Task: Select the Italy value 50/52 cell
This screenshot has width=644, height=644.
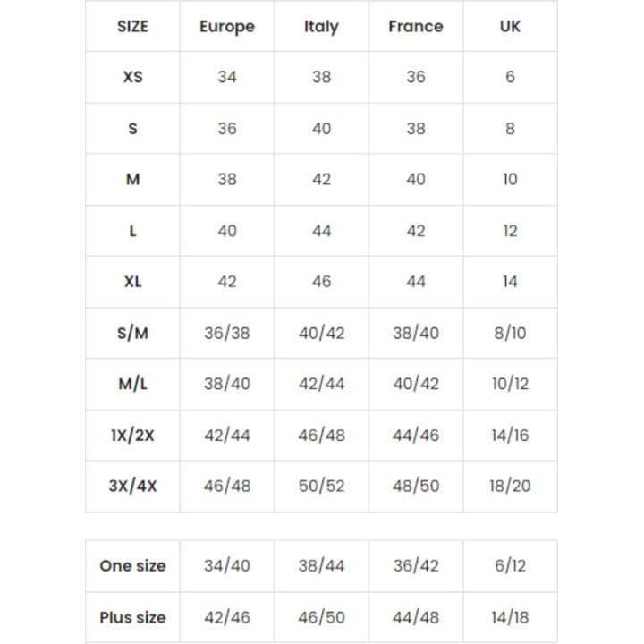Action: coord(321,486)
